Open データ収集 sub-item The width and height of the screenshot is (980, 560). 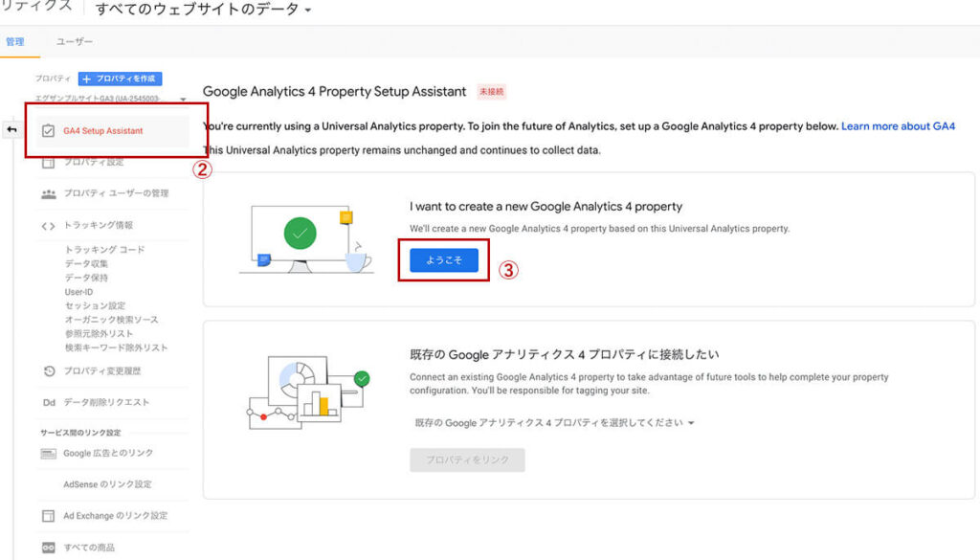(x=86, y=264)
